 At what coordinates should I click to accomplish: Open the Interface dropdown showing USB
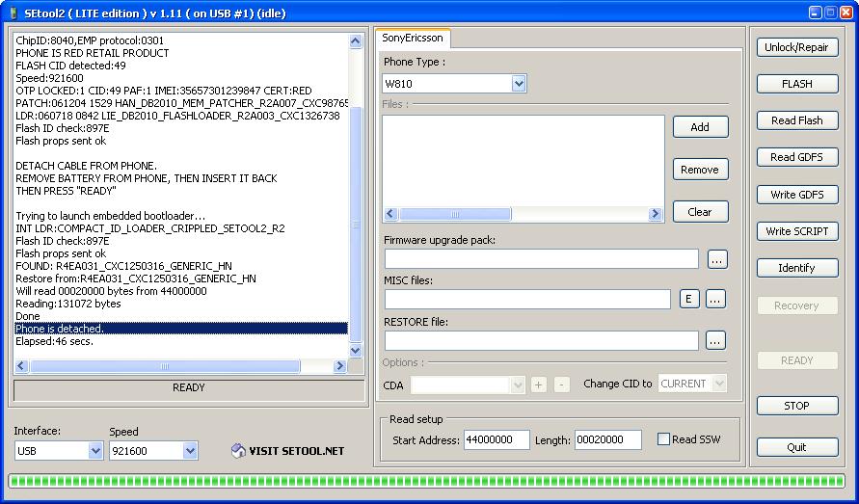95,451
